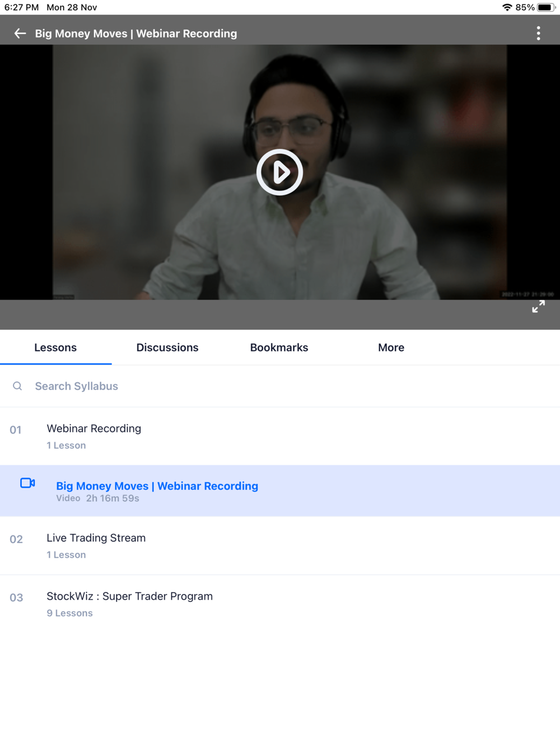Switch to the Discussions tab
560x747 pixels.
click(167, 347)
